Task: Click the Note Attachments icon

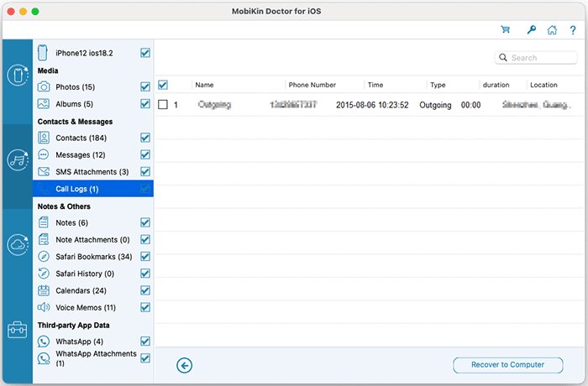Action: pyautogui.click(x=44, y=239)
